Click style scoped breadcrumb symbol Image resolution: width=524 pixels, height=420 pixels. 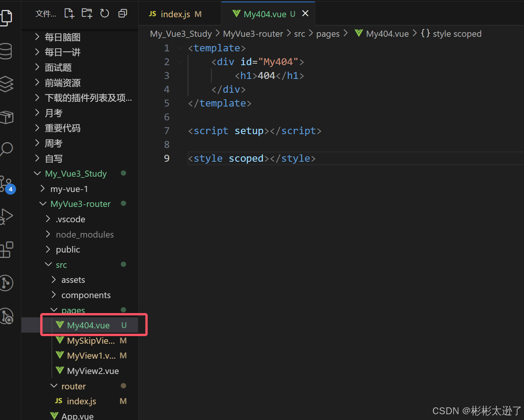tap(451, 34)
